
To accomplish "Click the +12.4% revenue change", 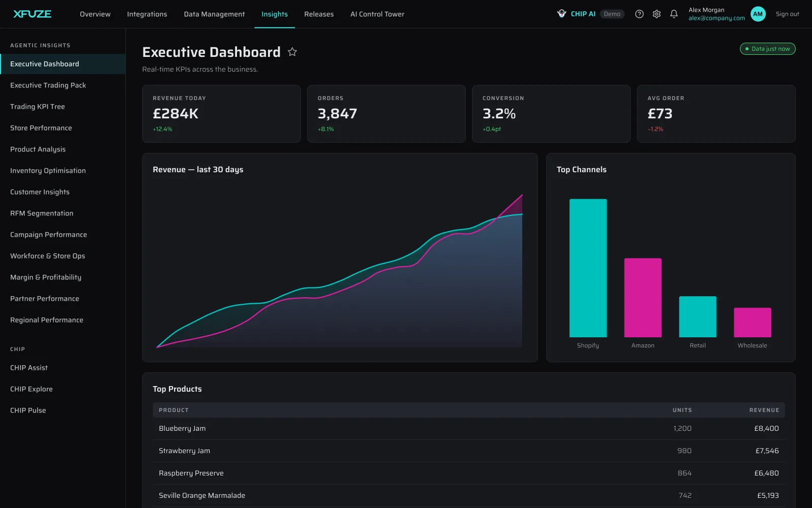I will point(162,129).
